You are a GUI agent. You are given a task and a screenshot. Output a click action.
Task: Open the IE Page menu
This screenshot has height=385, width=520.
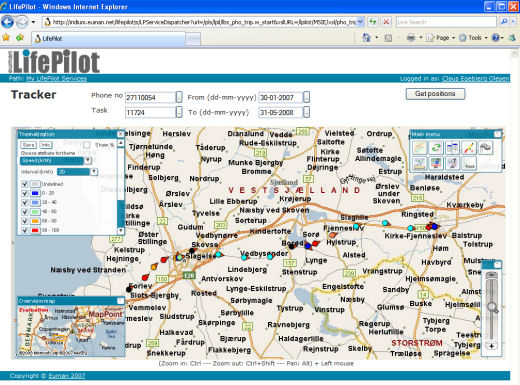tap(440, 38)
